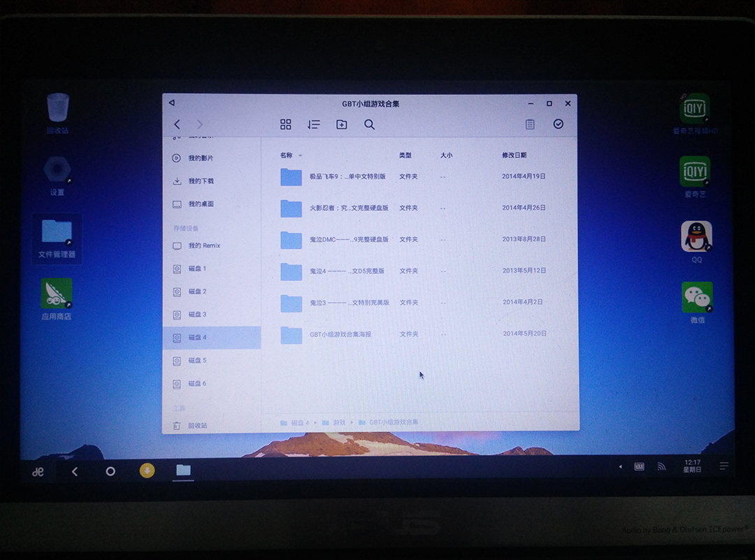Open 爱奇艺 from the desktop
Image resolution: width=755 pixels, height=560 pixels.
(x=695, y=171)
